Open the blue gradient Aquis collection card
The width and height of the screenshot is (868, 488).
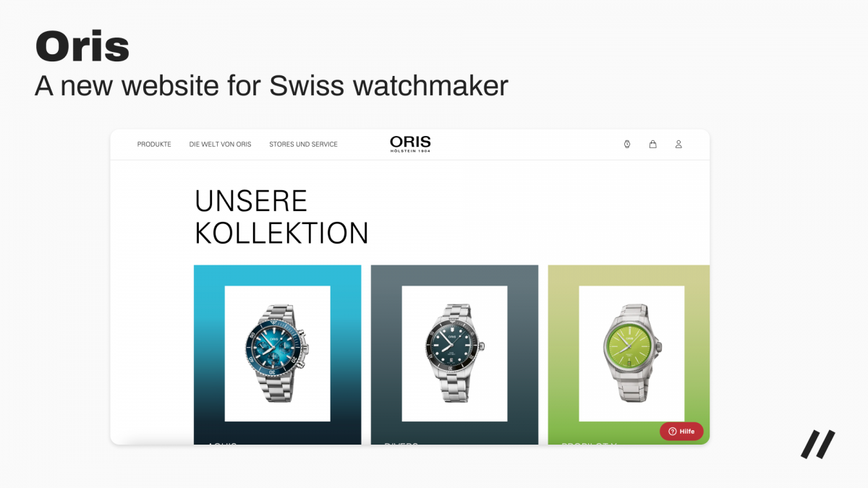click(278, 354)
